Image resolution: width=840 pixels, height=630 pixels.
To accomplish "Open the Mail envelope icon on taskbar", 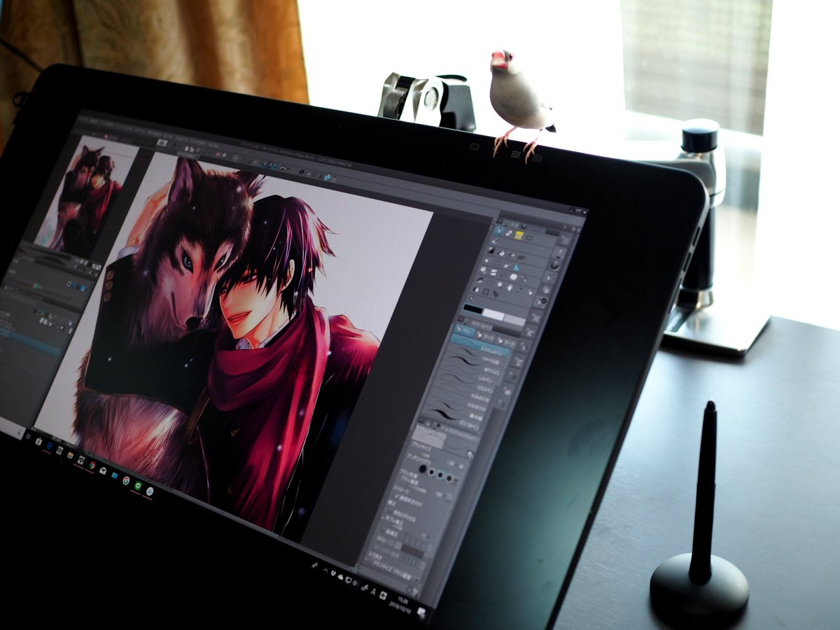I will [x=103, y=470].
